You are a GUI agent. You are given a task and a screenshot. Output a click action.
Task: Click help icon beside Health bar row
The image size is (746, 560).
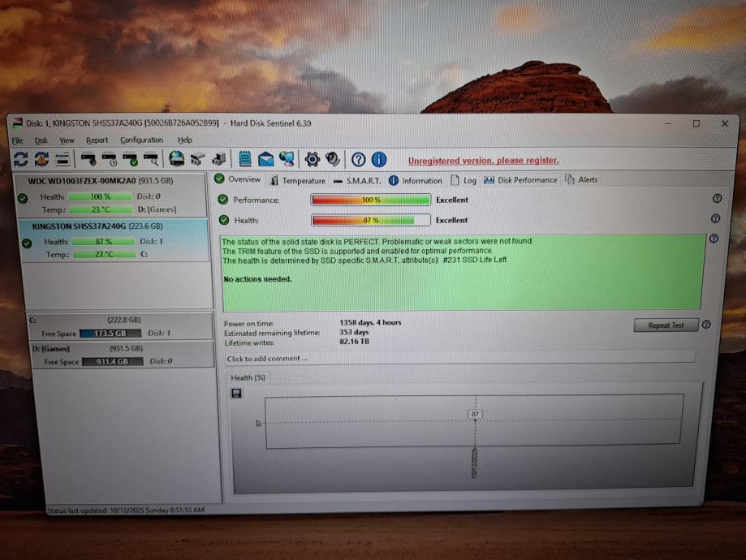[715, 218]
